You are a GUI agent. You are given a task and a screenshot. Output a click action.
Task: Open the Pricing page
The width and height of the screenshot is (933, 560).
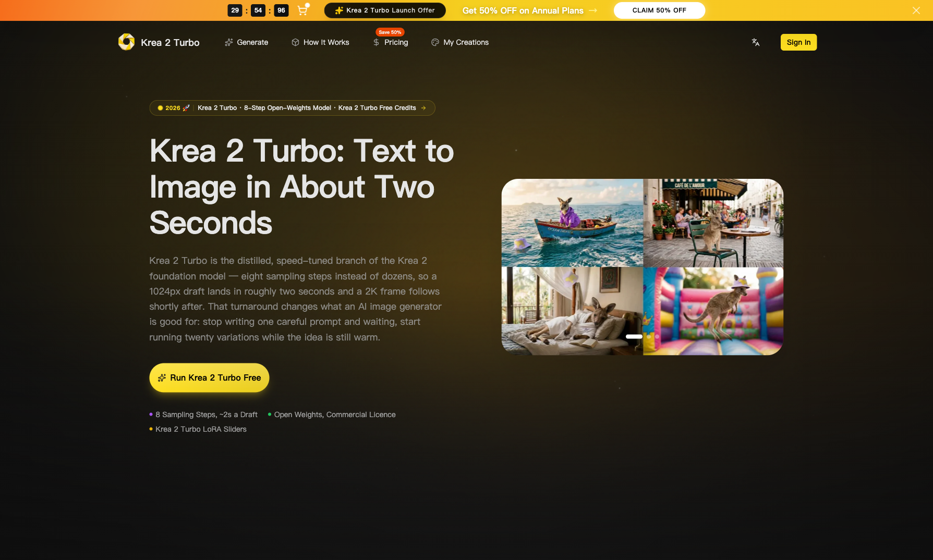(391, 42)
